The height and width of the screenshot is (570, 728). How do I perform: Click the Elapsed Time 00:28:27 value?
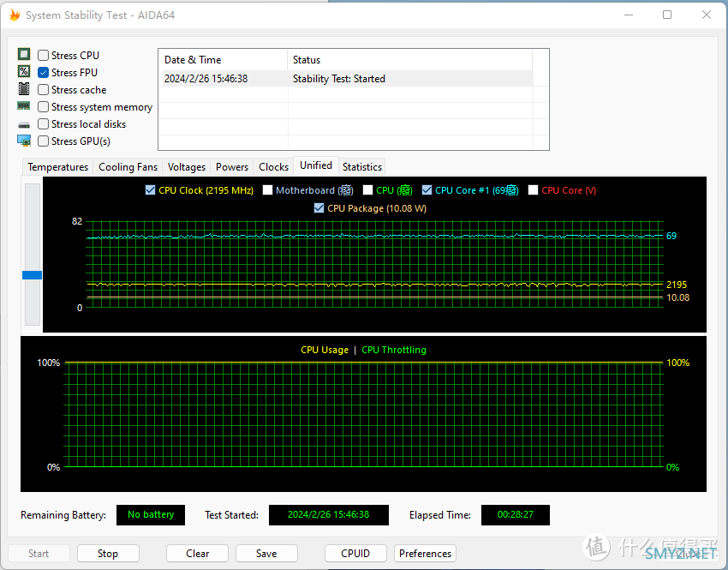[x=516, y=515]
